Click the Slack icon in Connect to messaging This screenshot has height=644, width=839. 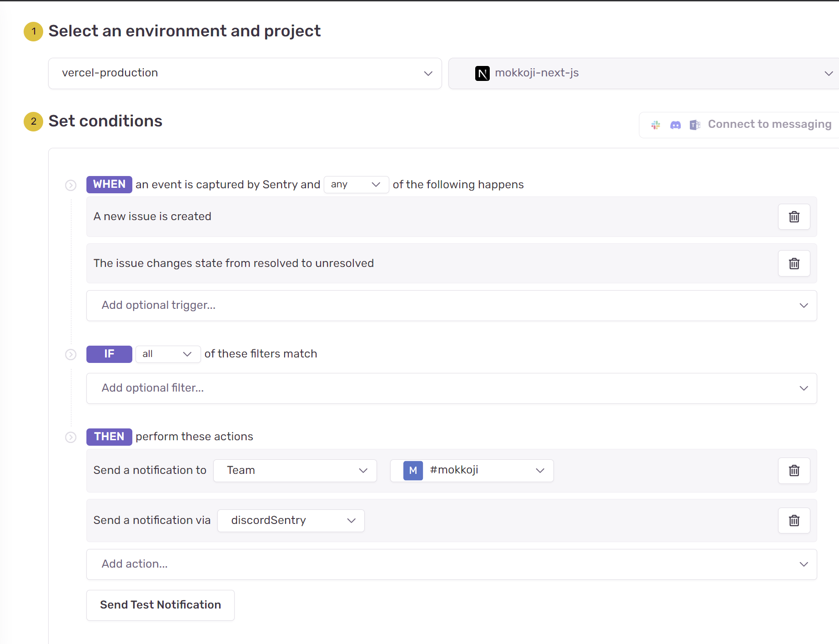point(656,125)
